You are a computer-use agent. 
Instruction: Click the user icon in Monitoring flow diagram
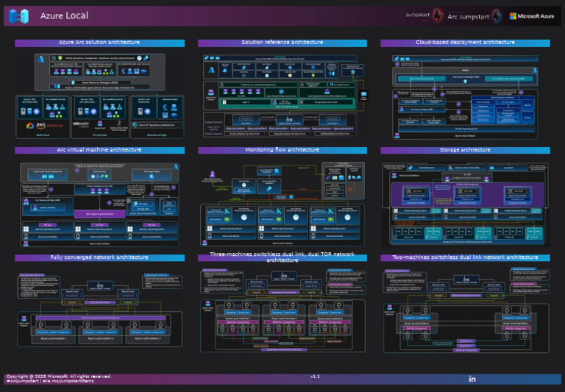[x=212, y=174]
